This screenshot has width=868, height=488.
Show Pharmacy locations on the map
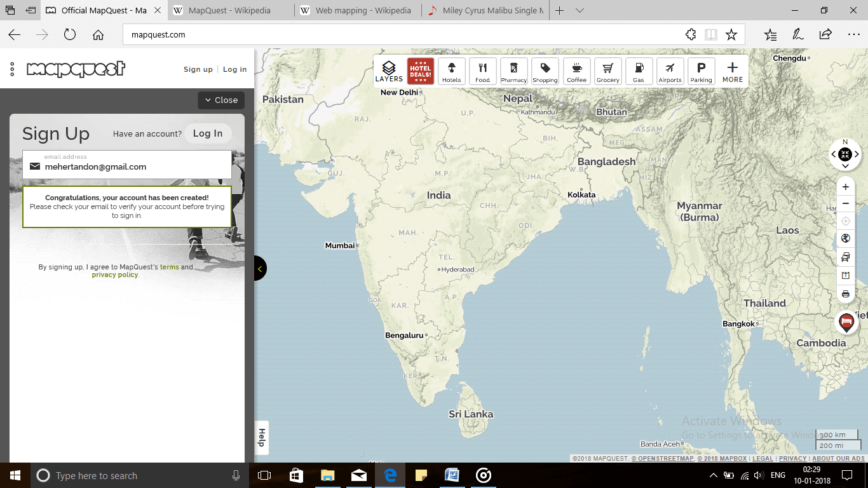coord(513,71)
